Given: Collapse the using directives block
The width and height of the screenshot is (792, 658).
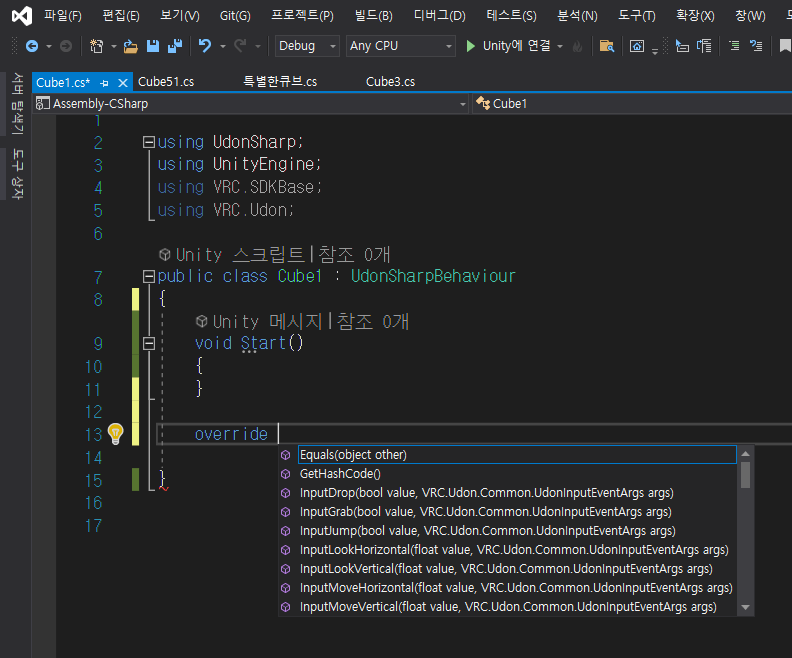Looking at the screenshot, I should (148, 142).
